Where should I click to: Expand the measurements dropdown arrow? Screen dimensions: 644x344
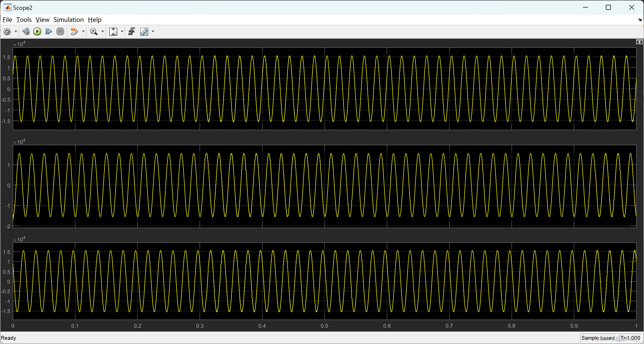153,32
